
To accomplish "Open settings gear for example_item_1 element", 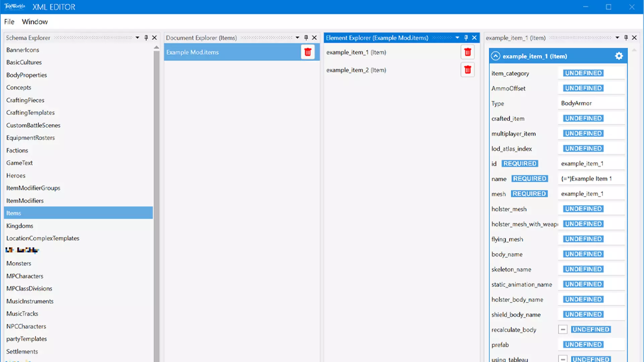I will tap(619, 56).
